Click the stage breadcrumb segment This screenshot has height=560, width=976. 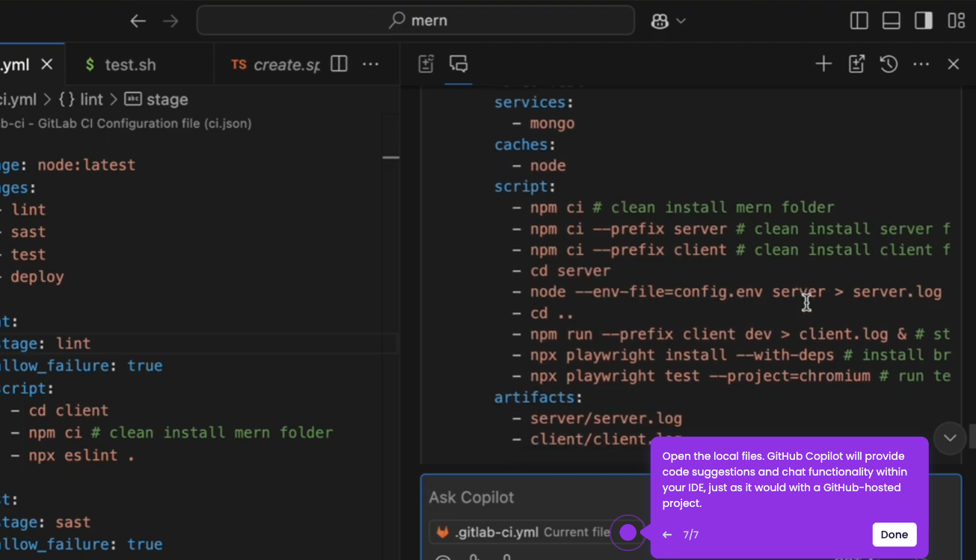click(x=156, y=99)
